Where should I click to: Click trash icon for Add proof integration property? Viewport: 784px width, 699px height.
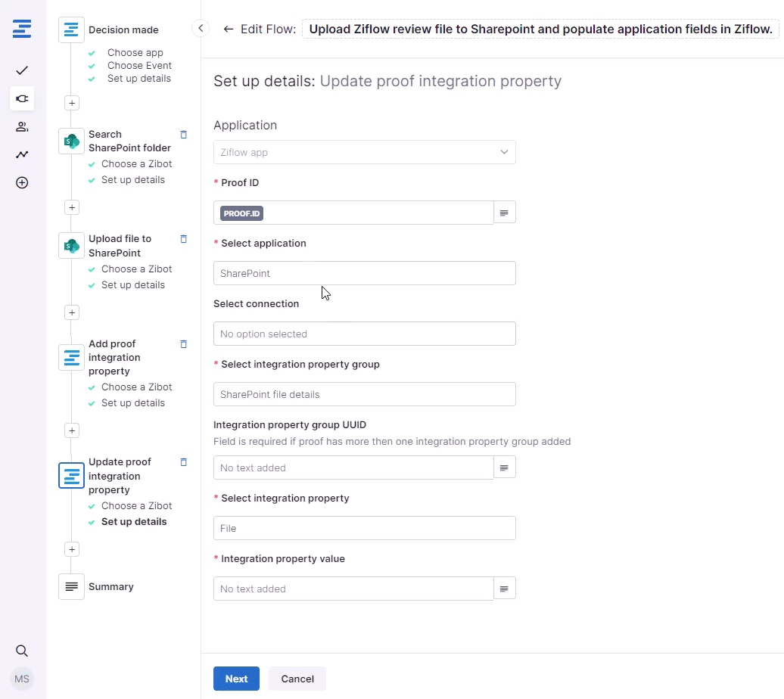[x=183, y=344]
